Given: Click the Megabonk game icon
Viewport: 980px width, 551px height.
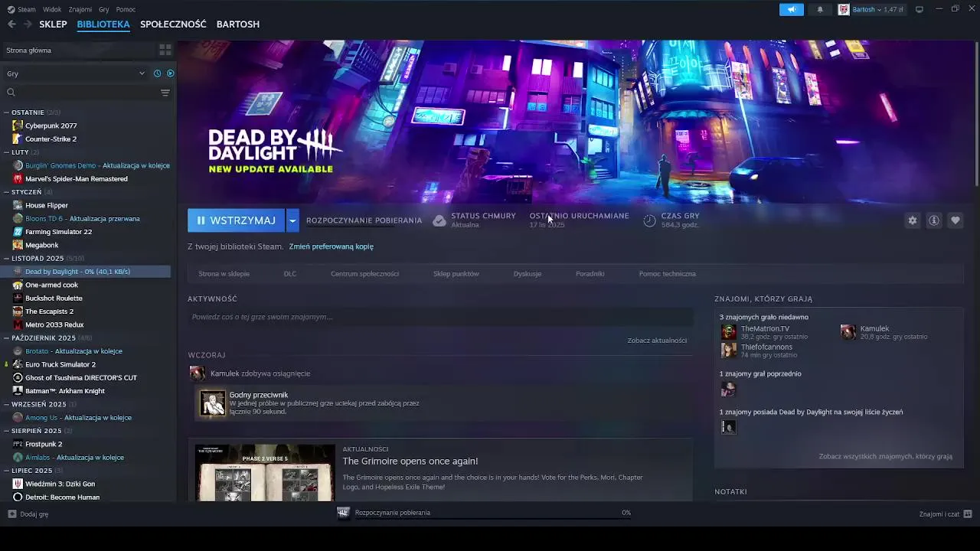Looking at the screenshot, I should click(18, 245).
